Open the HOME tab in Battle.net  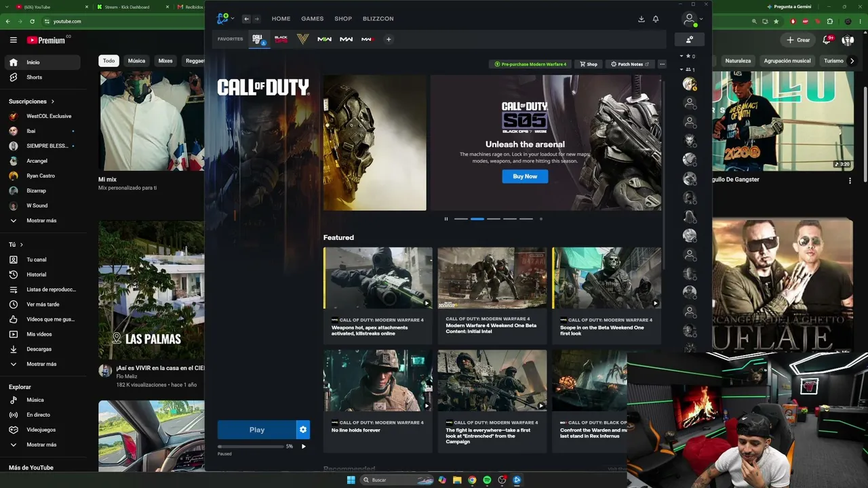tap(281, 19)
